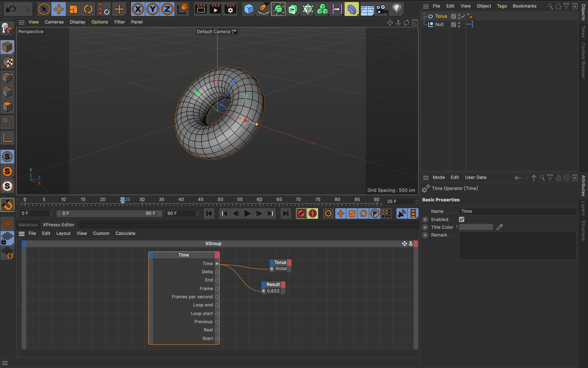This screenshot has height=368, width=588.
Task: Open Render to Picture Viewer
Action: point(216,9)
